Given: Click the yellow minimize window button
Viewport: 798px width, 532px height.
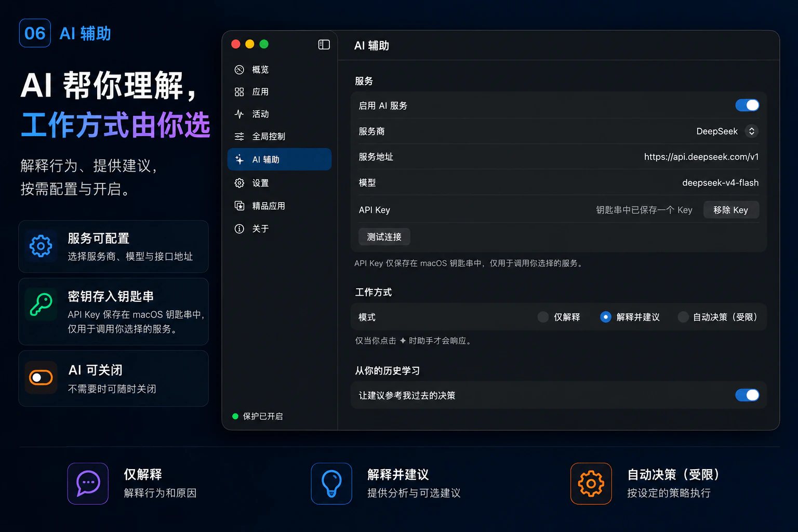Looking at the screenshot, I should (249, 44).
